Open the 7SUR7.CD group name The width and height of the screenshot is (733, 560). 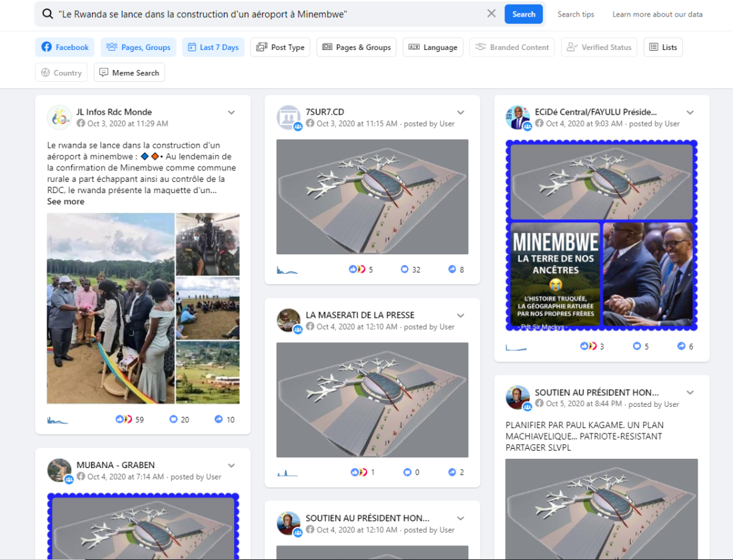pos(325,112)
